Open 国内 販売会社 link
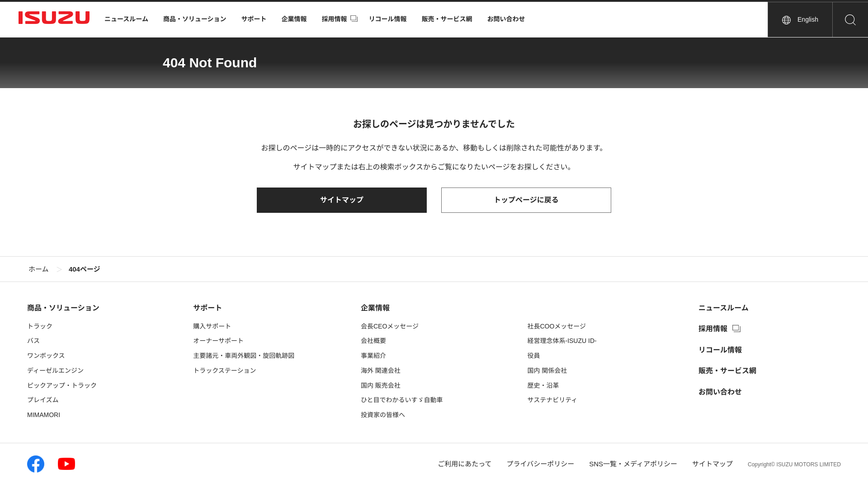868x488 pixels. click(x=381, y=385)
